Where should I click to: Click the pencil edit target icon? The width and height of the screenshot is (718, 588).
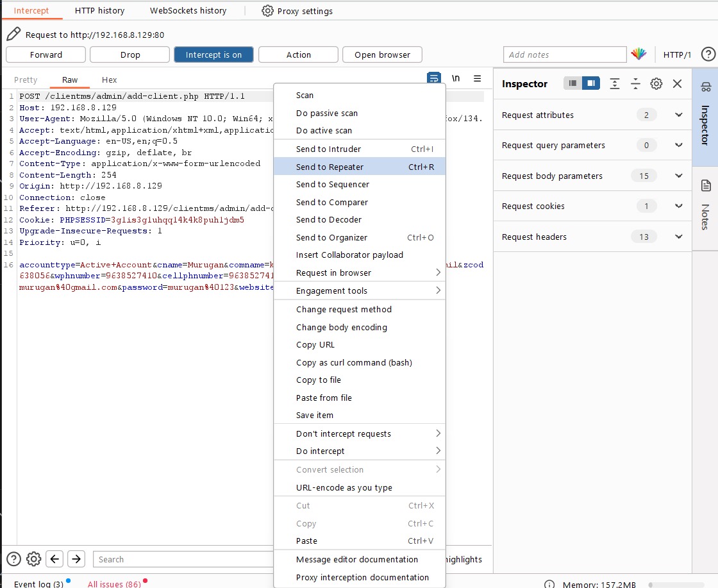pyautogui.click(x=13, y=35)
